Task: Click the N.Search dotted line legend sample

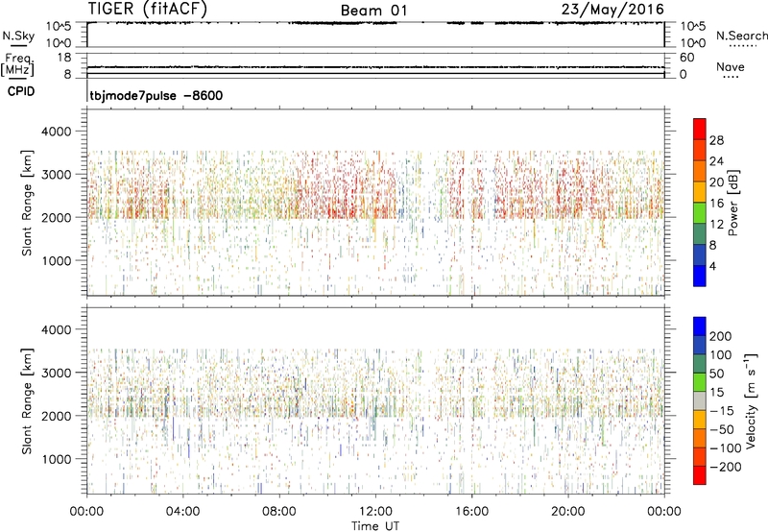Action: point(742,46)
